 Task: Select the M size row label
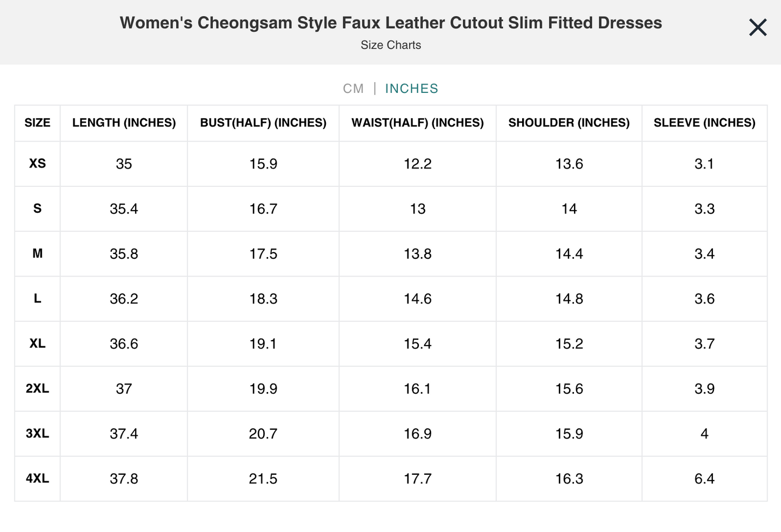click(37, 254)
